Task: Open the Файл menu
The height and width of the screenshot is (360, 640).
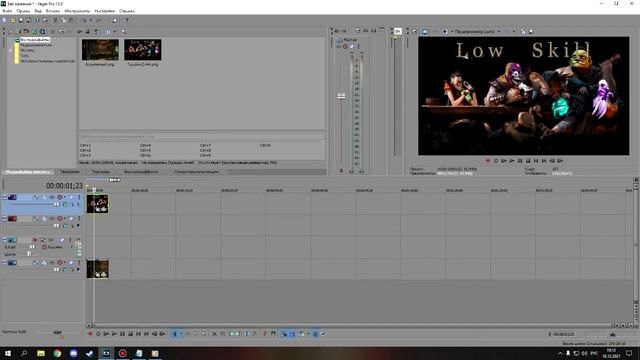Action: (7, 11)
